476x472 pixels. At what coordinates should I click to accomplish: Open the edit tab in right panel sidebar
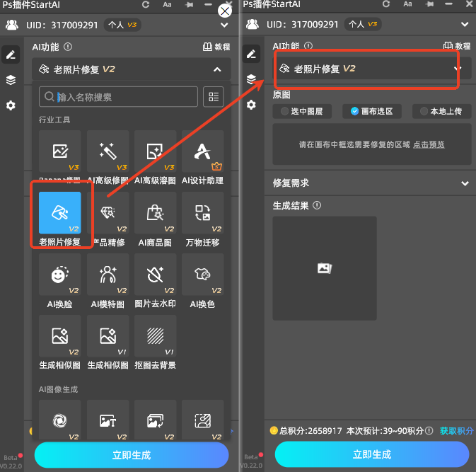251,54
